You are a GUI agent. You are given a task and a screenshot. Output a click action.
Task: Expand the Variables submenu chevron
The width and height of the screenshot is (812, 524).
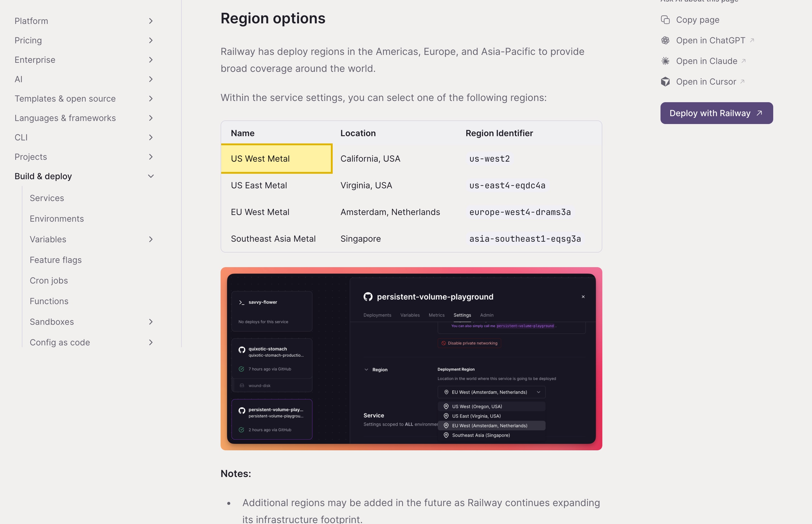[x=151, y=239]
